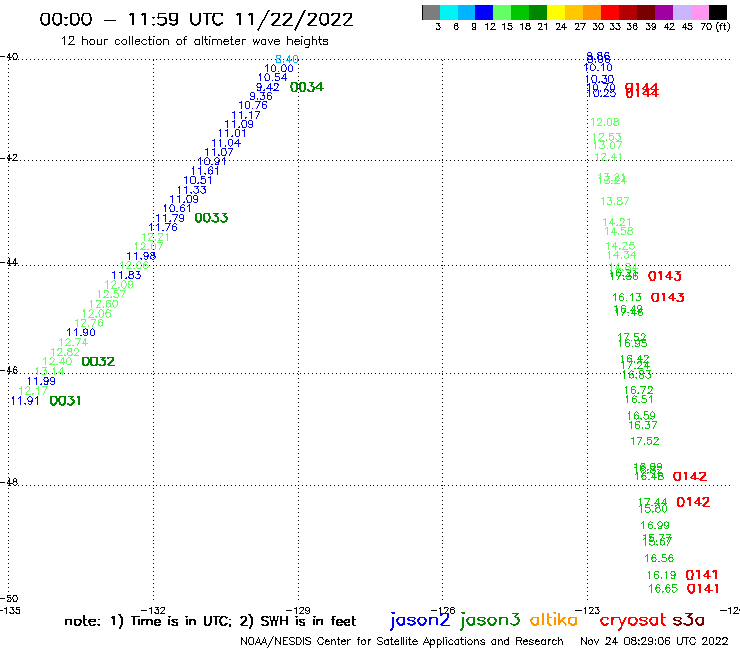The width and height of the screenshot is (740, 650).
Task: Click the altika satellite legend label
Action: tap(554, 620)
